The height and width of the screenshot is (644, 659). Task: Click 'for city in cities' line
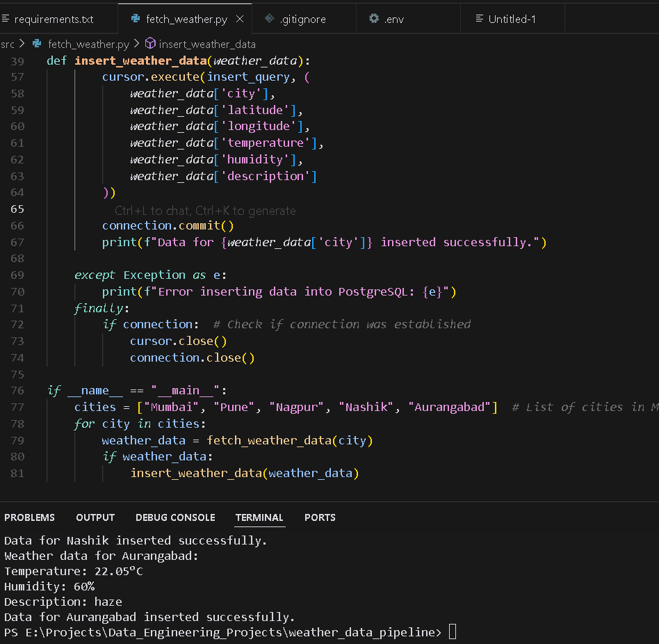(140, 424)
